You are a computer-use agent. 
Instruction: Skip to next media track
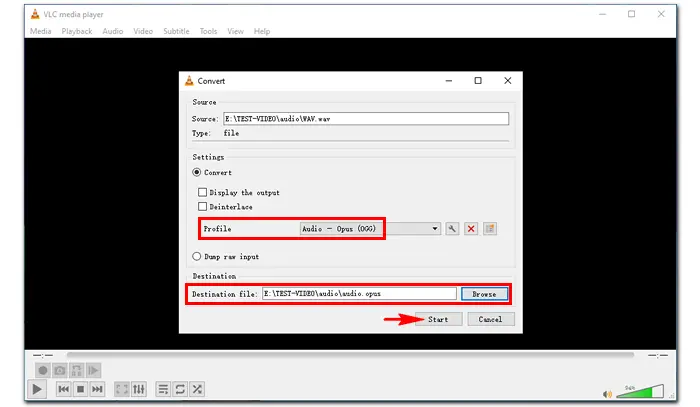(x=97, y=389)
